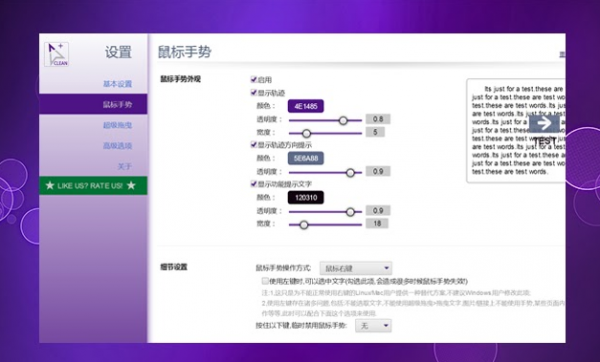Screen dimensions: 600x362
Task: Go to the 超级拖曳 section
Action: (117, 125)
